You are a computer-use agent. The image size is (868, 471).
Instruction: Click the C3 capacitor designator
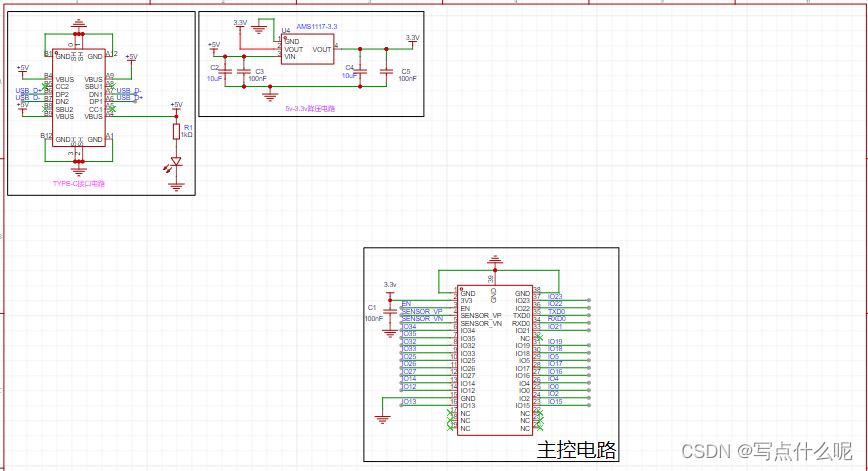point(260,71)
